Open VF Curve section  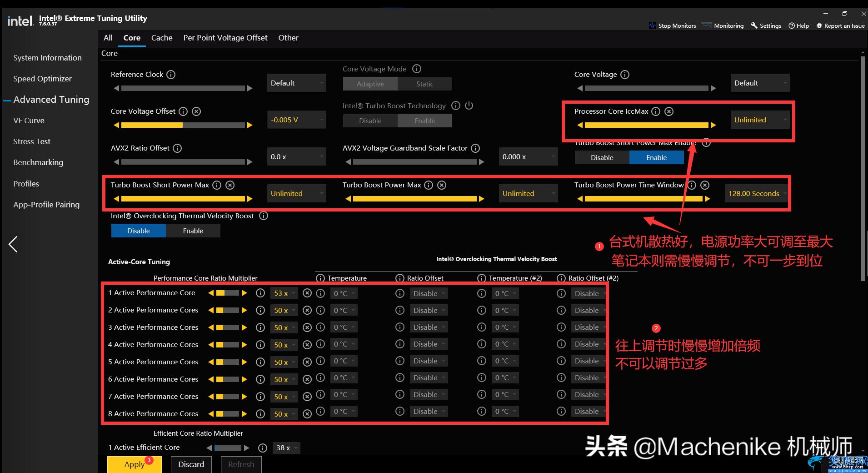click(29, 121)
